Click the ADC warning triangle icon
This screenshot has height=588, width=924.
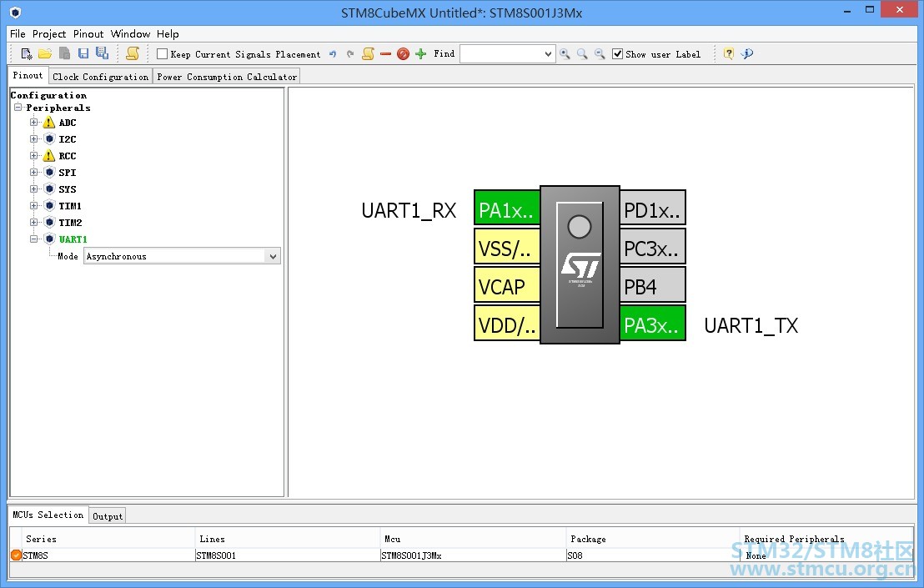[x=49, y=123]
